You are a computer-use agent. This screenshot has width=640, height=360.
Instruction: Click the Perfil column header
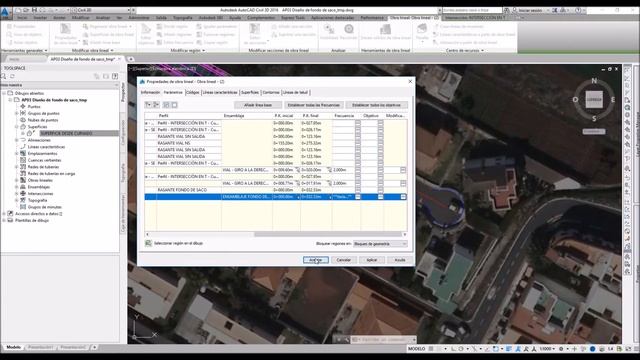[189, 116]
